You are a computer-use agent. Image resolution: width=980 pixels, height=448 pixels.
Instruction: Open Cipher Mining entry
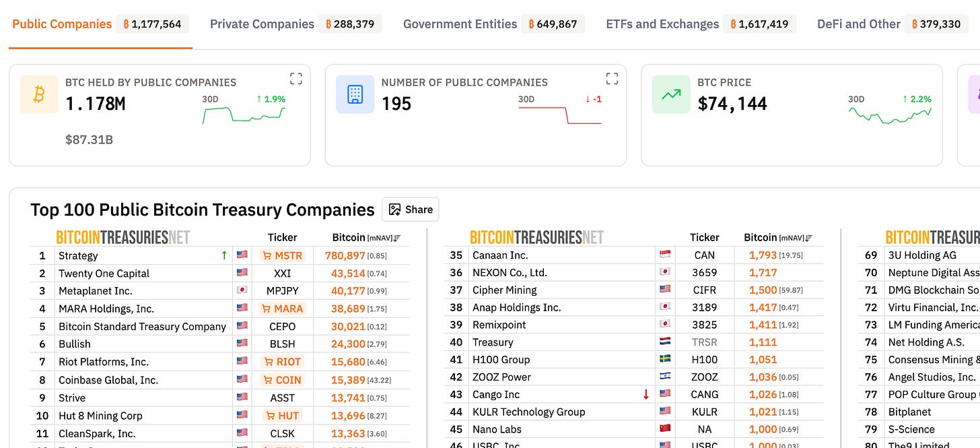click(505, 290)
